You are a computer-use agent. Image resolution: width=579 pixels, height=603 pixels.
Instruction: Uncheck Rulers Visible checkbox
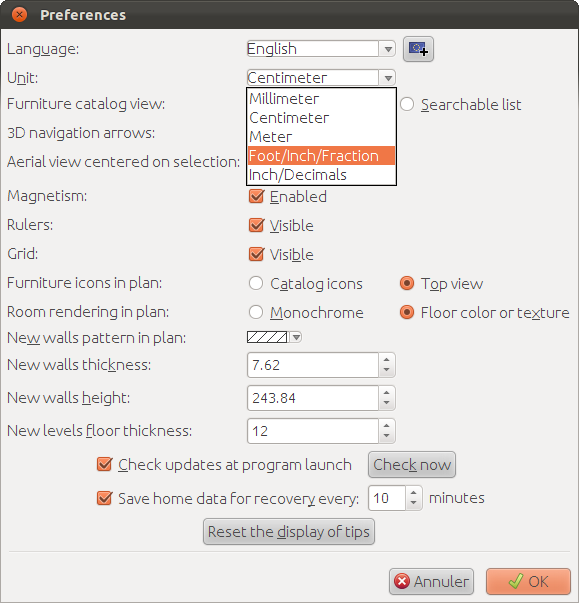pos(256,225)
